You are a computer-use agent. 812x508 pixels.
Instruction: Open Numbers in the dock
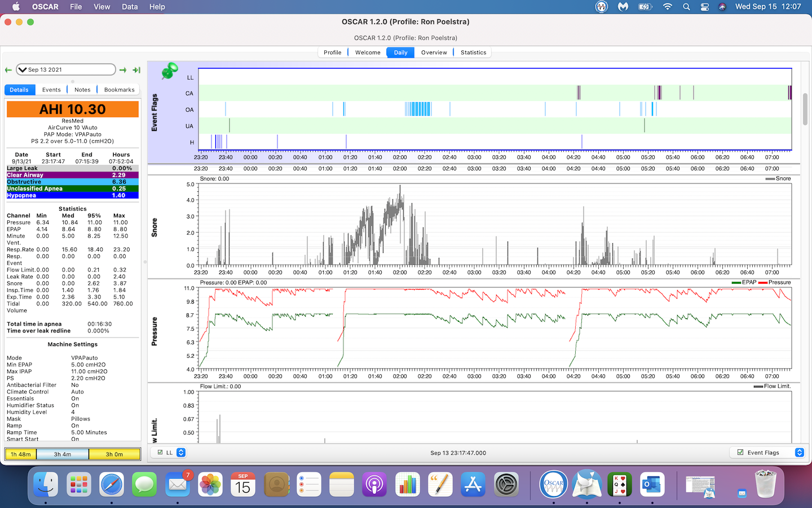click(x=408, y=484)
